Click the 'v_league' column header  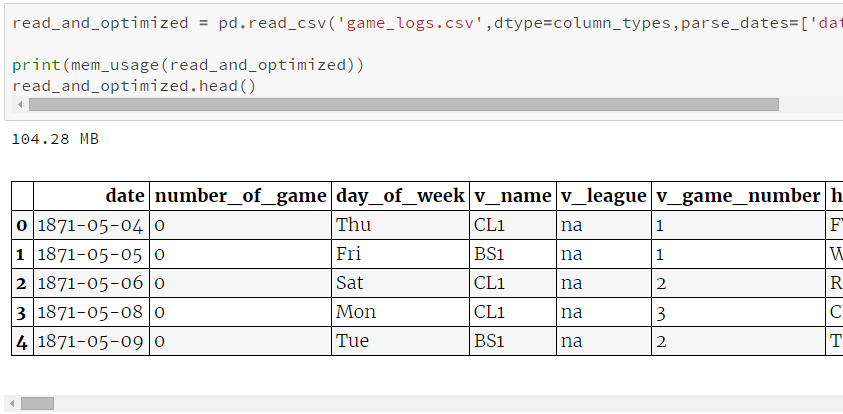604,196
